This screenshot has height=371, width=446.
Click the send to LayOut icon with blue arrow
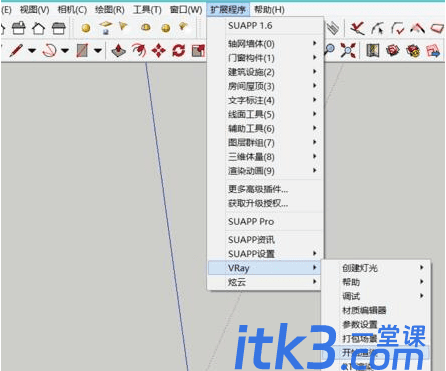click(433, 51)
